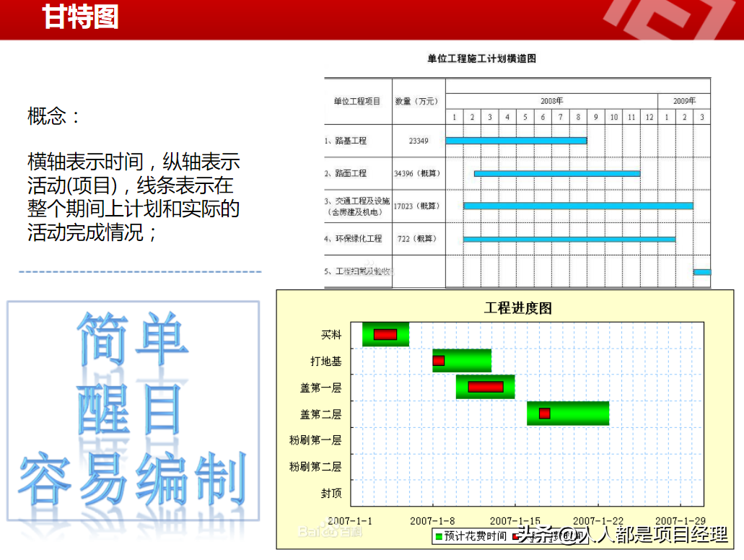Select the 封顶 task label
The height and width of the screenshot is (560, 744).
tap(331, 493)
